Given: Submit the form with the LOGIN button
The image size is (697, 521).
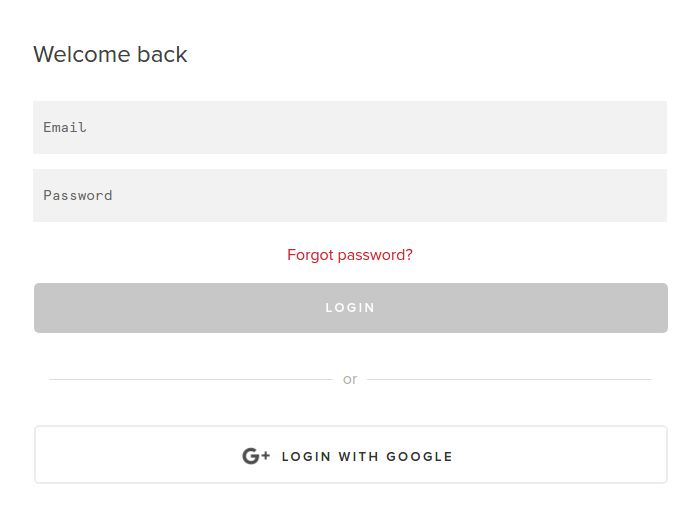Looking at the screenshot, I should (x=350, y=308).
